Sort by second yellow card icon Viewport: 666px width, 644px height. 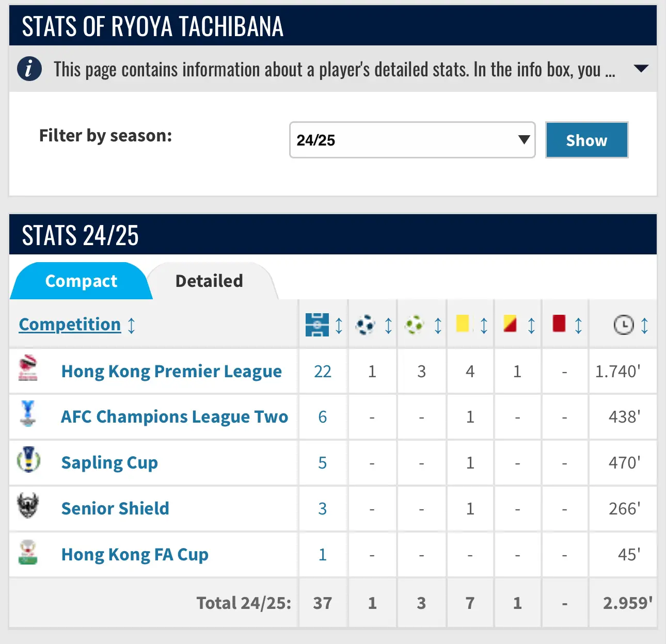click(x=510, y=324)
